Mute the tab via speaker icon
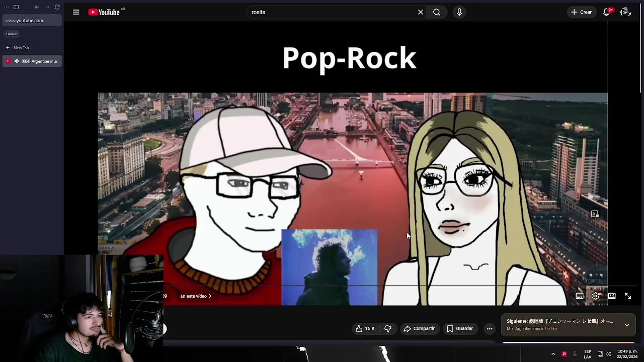Viewport: 644px width, 362px height. click(17, 61)
